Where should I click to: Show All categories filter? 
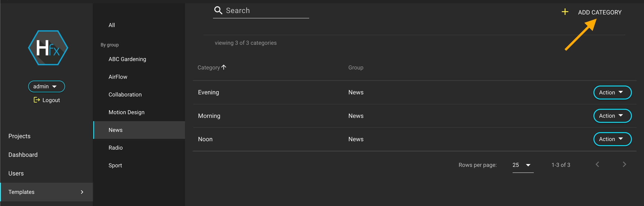112,25
